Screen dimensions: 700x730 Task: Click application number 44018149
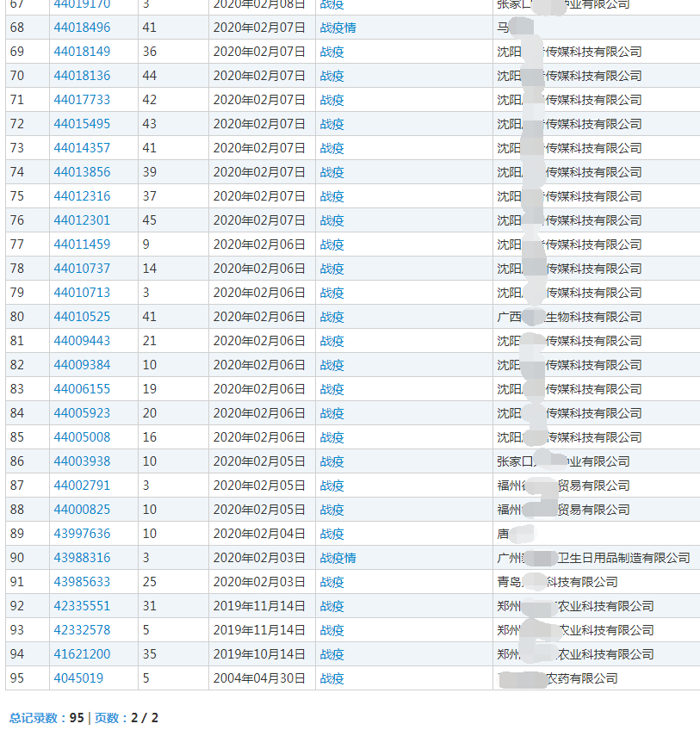pos(82,52)
